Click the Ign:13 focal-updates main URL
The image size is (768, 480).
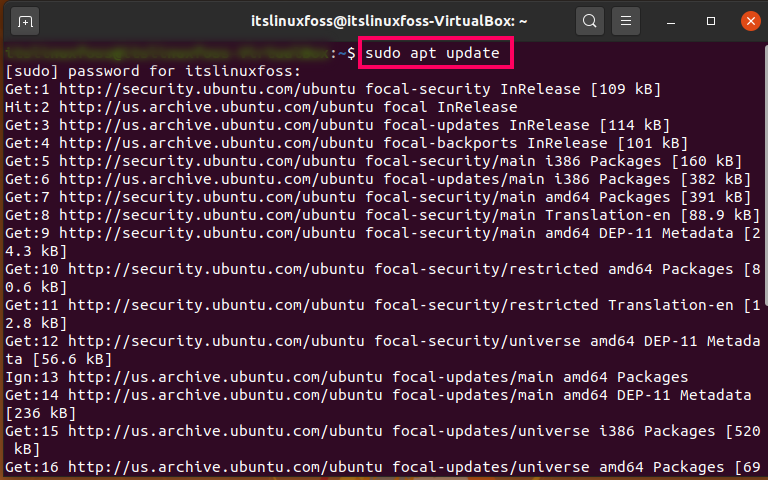pos(225,377)
